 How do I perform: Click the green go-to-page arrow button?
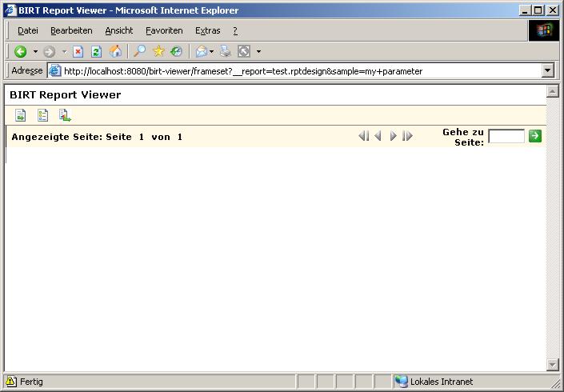(535, 136)
